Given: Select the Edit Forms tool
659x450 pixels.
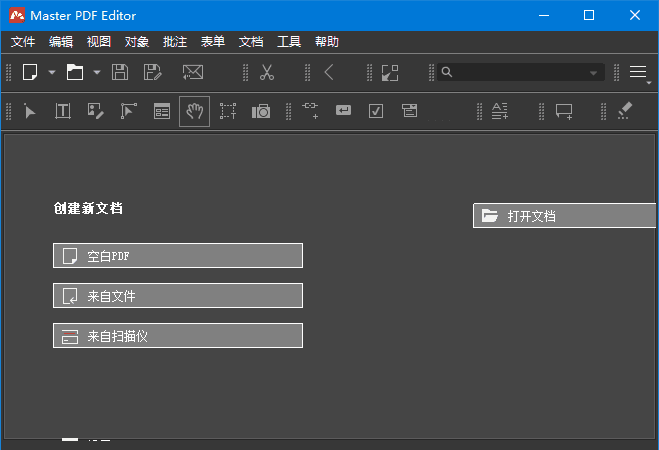Looking at the screenshot, I should (x=162, y=111).
